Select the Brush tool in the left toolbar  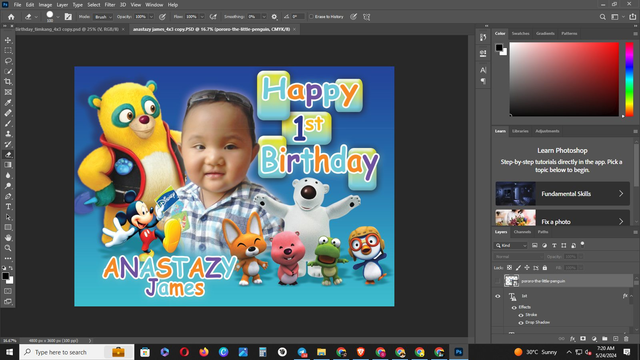8,123
